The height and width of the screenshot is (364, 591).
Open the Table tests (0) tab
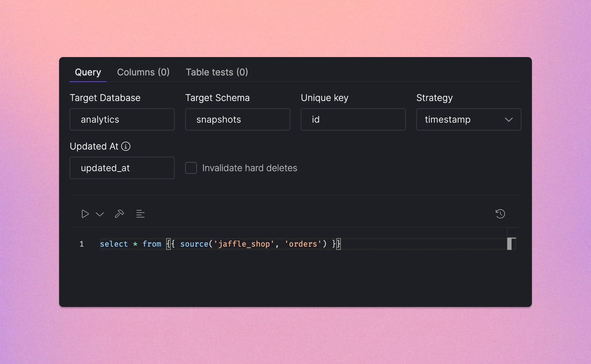tap(217, 72)
